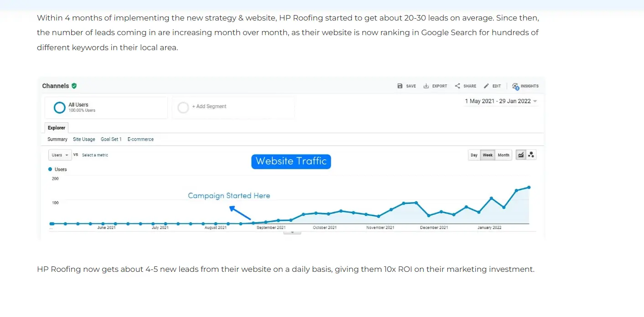Set graph granularity to Month

coord(504,155)
